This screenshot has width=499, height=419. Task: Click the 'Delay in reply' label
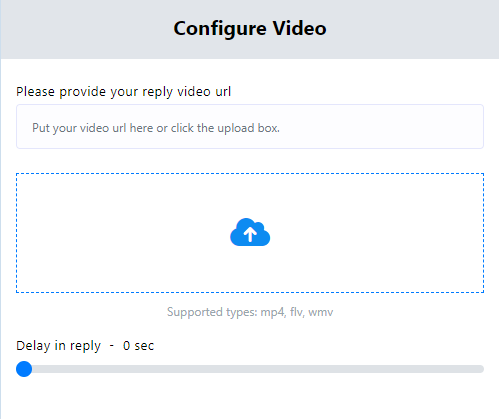[x=58, y=346]
